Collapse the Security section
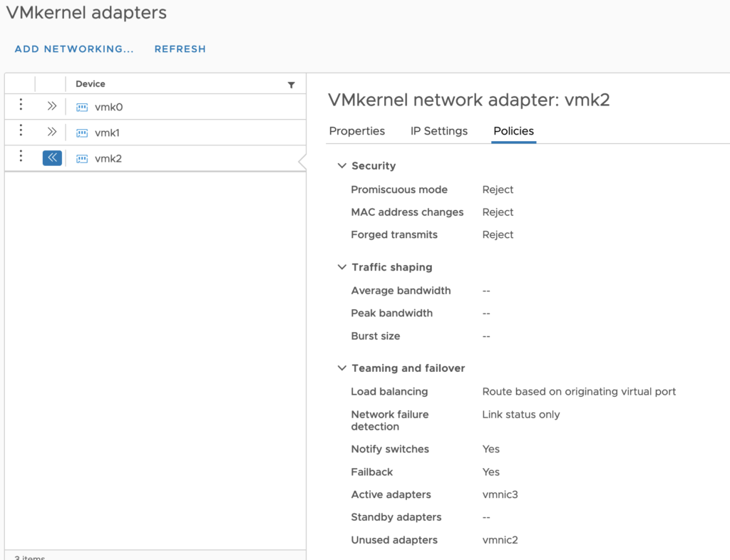Image resolution: width=730 pixels, height=560 pixels. [342, 166]
